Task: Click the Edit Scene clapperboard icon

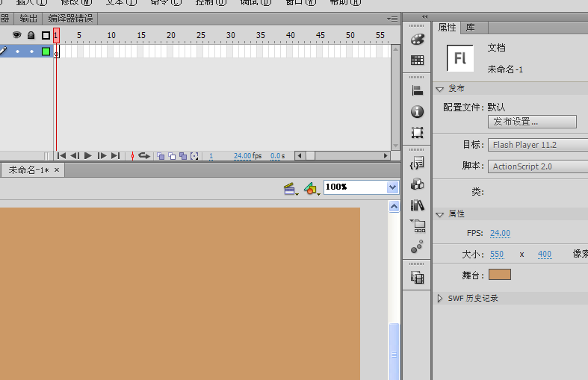Action: click(x=290, y=188)
